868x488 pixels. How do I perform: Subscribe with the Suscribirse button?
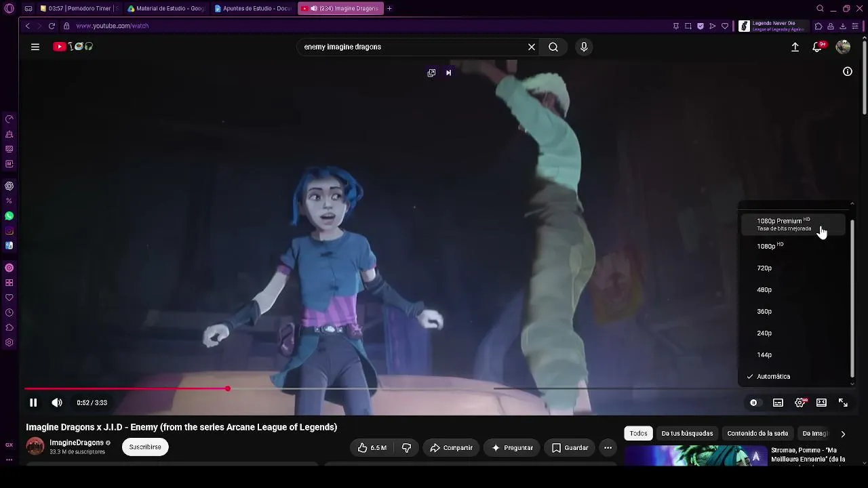click(145, 447)
